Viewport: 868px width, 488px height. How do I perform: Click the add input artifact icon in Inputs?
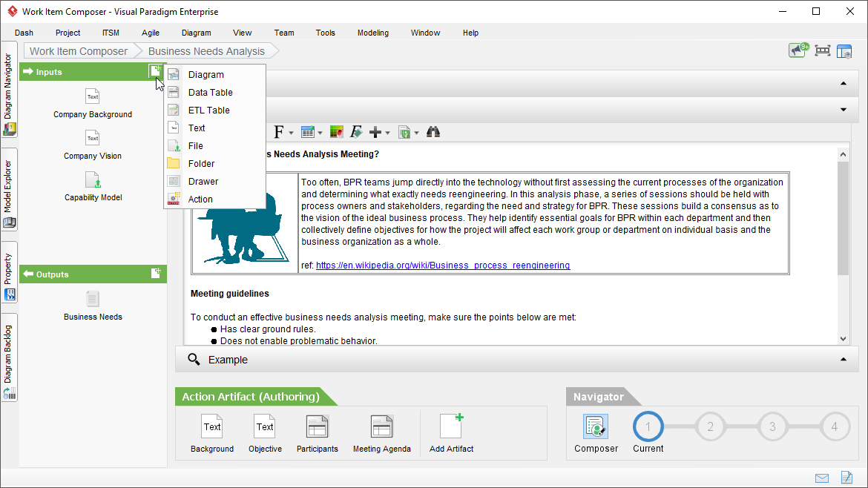[156, 70]
